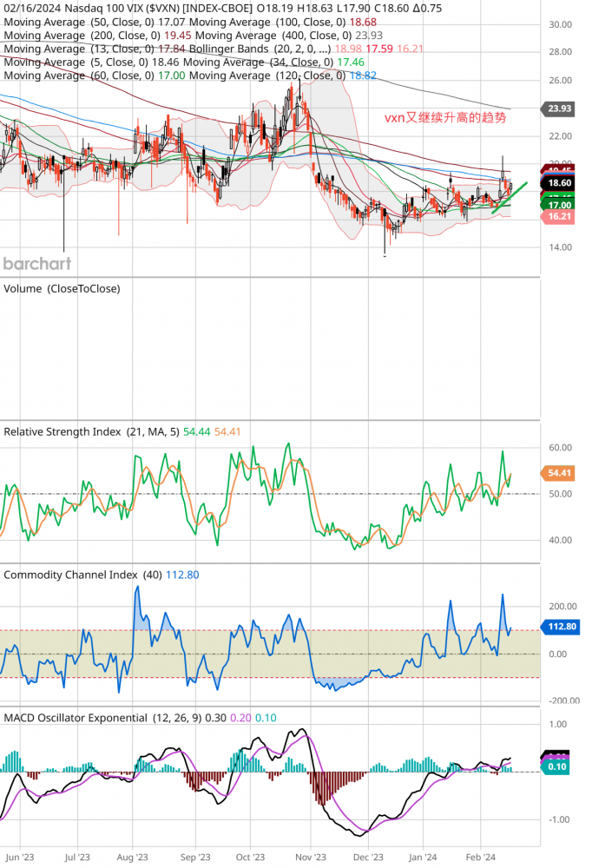This screenshot has width=592, height=868.
Task: Click the Jul '23 date axis label
Action: click(77, 857)
